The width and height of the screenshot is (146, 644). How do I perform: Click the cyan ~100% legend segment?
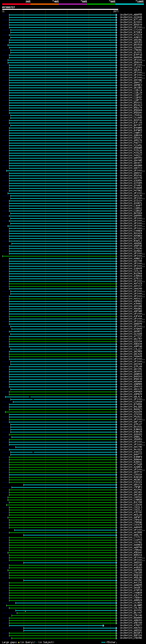(x=130, y=4)
